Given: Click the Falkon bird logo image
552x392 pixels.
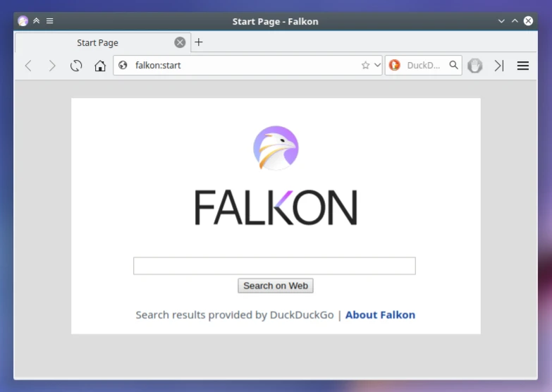Looking at the screenshot, I should [276, 148].
